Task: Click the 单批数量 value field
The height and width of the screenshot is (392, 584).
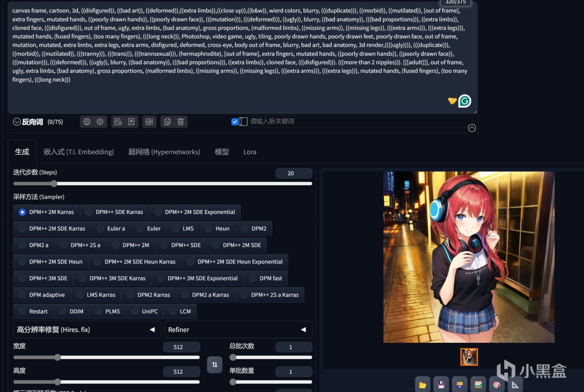Action: point(294,372)
